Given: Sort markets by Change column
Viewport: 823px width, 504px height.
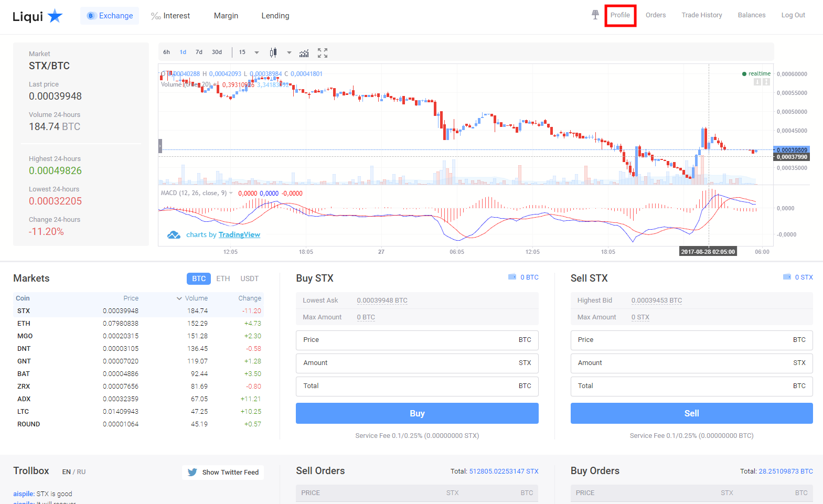Looking at the screenshot, I should coord(250,298).
